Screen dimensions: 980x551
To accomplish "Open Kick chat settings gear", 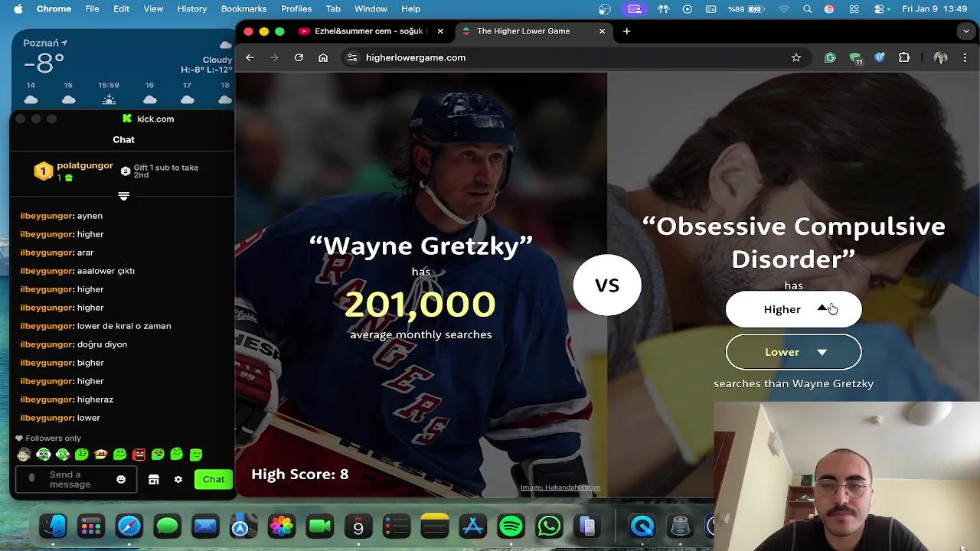I will pyautogui.click(x=178, y=480).
